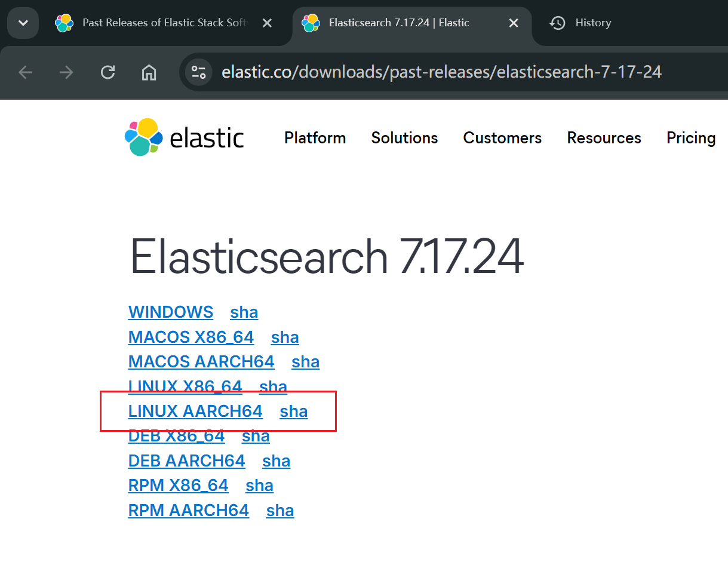Download the LINUX AARCH64 package
The height and width of the screenshot is (571, 728).
point(195,412)
